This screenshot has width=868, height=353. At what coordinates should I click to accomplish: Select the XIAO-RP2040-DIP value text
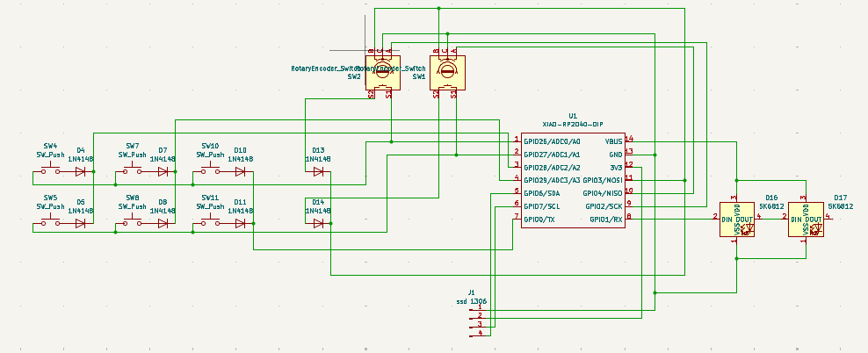pyautogui.click(x=573, y=125)
